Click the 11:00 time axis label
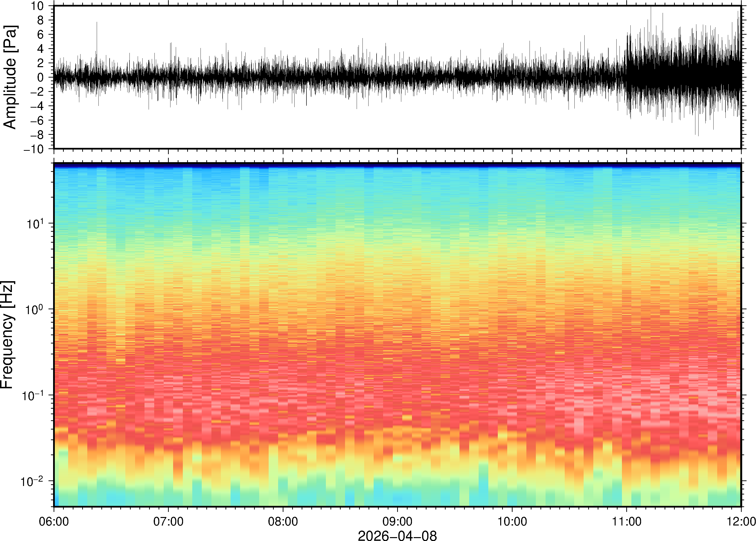Viewport: 756px width, 541px height. [x=626, y=521]
